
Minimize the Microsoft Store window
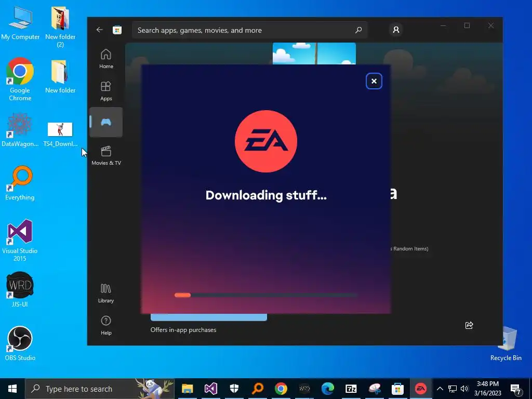(x=443, y=26)
